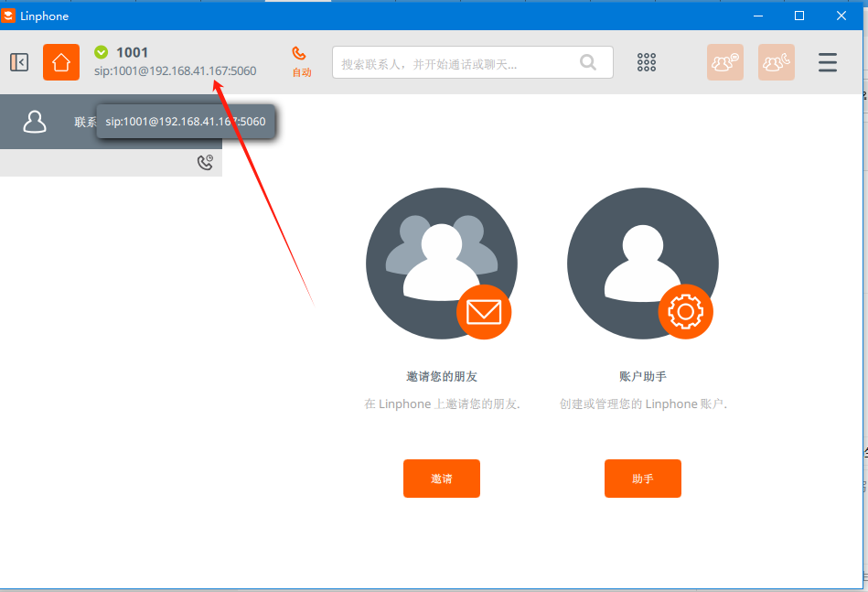
Task: Close the Linphone window
Action: [841, 16]
